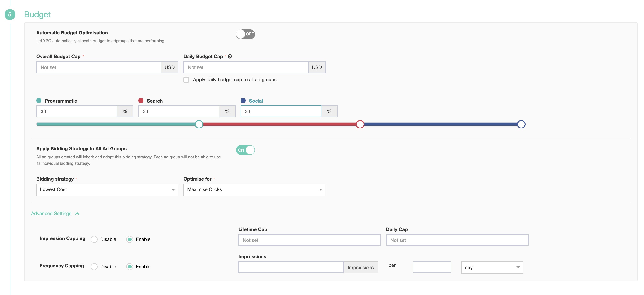
Task: Click the Programmatic slider handle
Action: [199, 124]
